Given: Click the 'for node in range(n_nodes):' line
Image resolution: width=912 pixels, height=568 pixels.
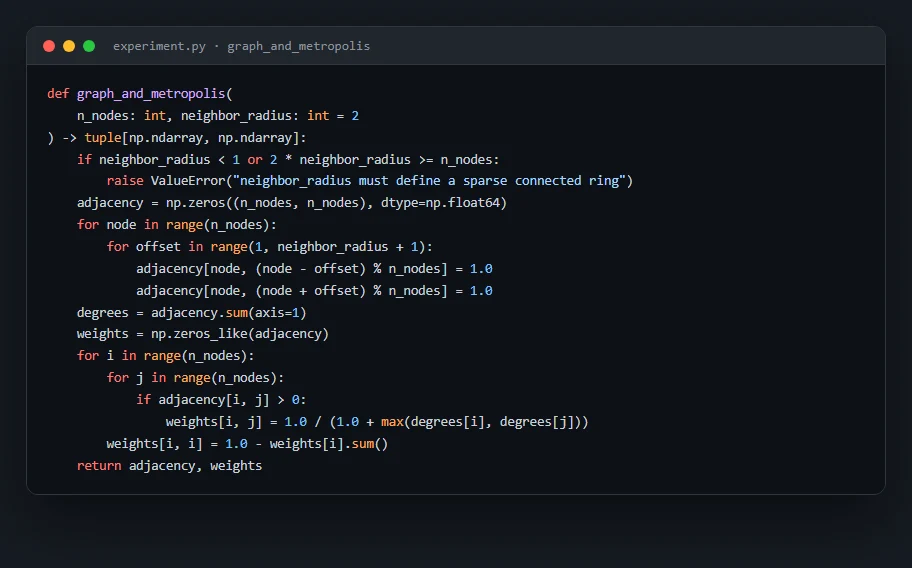Looking at the screenshot, I should 177,224.
